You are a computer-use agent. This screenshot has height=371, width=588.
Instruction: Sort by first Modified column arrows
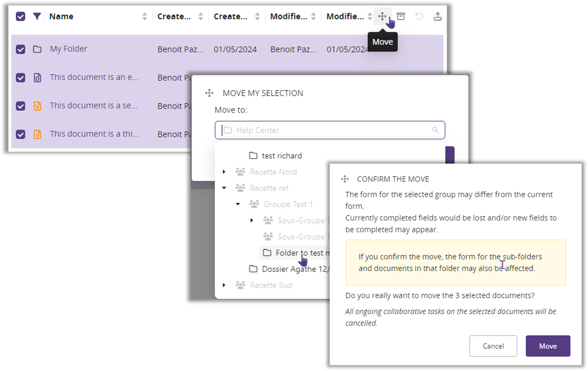tap(313, 16)
